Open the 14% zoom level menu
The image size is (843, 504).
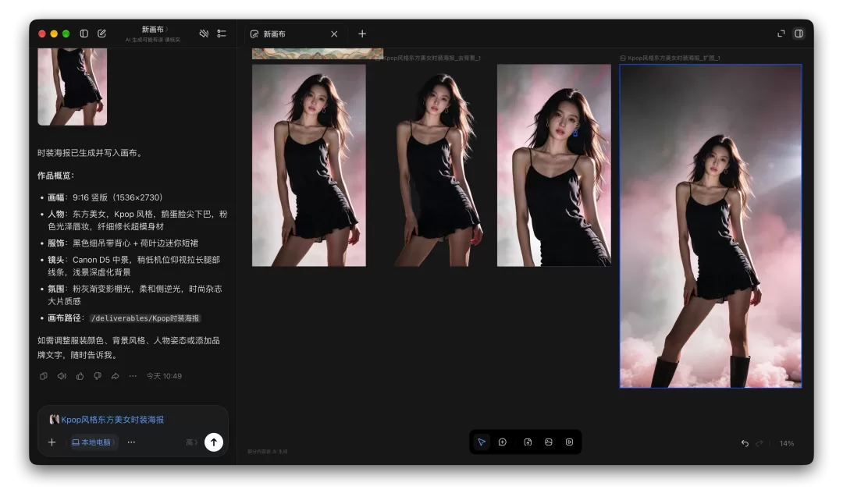(x=787, y=443)
